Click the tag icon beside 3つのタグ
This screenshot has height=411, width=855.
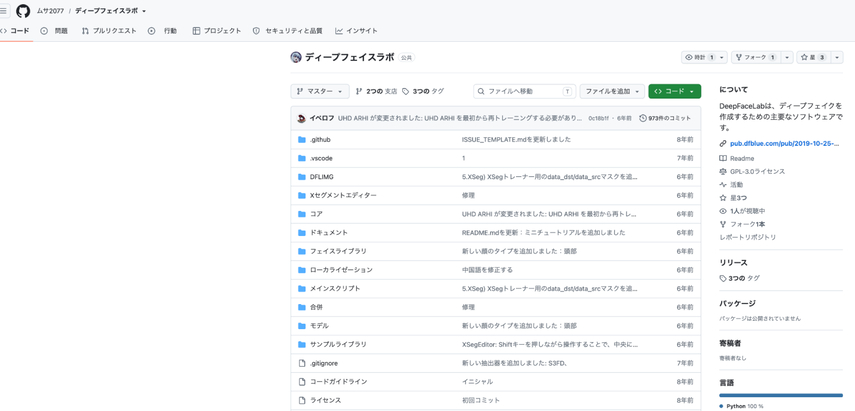[x=405, y=92]
